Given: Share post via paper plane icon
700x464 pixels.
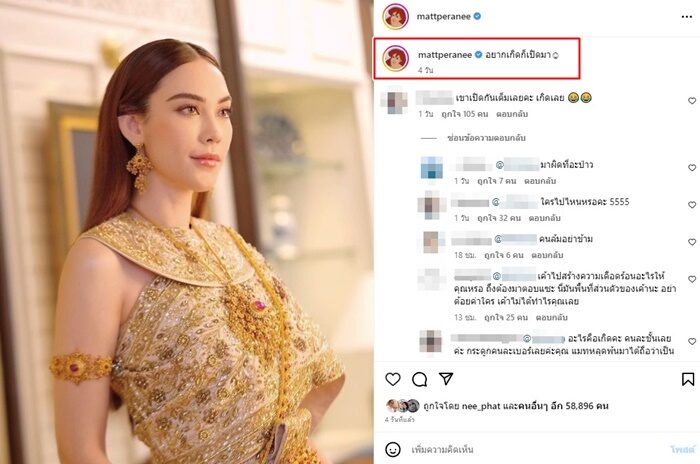Looking at the screenshot, I should [446, 379].
